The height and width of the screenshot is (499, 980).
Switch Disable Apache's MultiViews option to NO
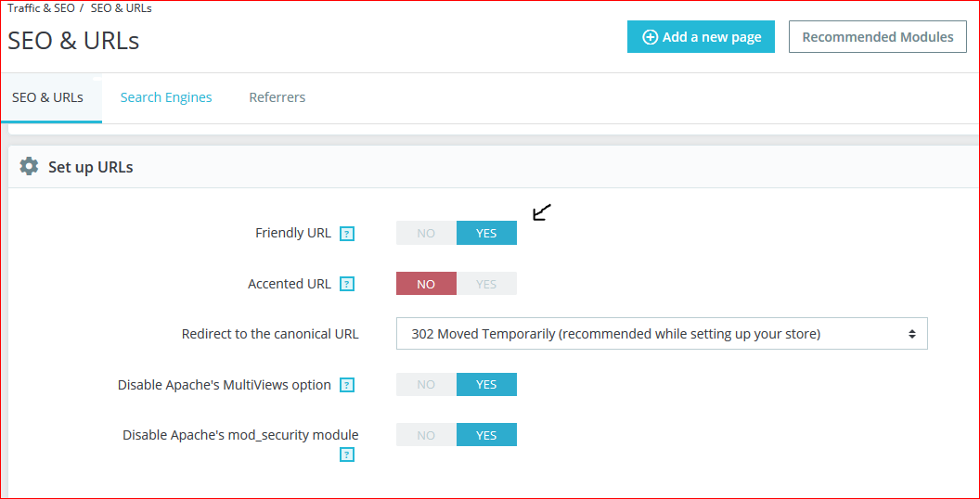point(426,384)
